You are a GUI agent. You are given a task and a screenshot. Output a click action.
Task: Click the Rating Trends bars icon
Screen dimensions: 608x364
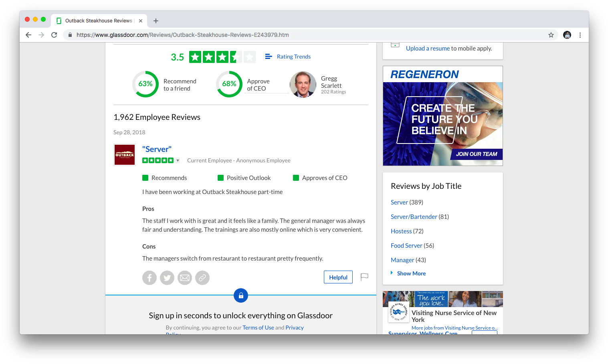(269, 57)
